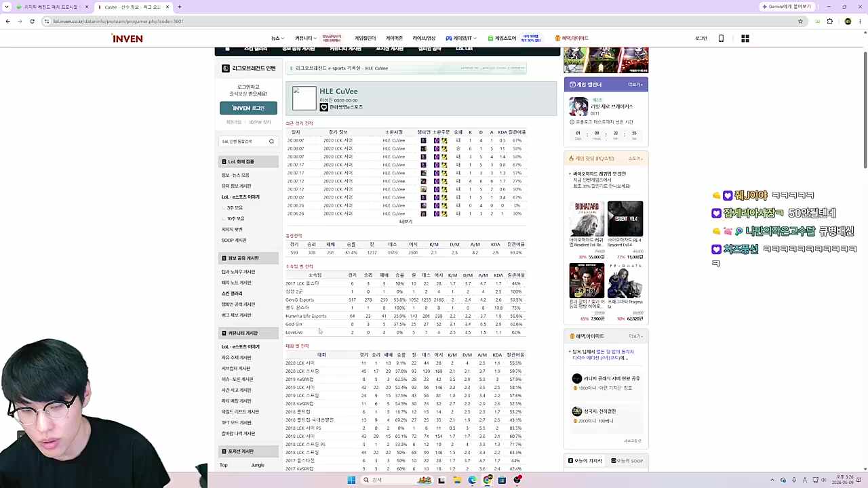The width and height of the screenshot is (868, 488).
Task: Click the BIOHAZARD game deal thumbnail
Action: click(587, 218)
